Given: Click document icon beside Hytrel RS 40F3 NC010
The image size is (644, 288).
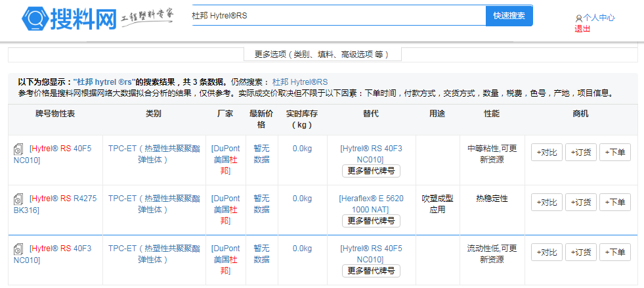Looking at the screenshot, I should coord(18,249).
